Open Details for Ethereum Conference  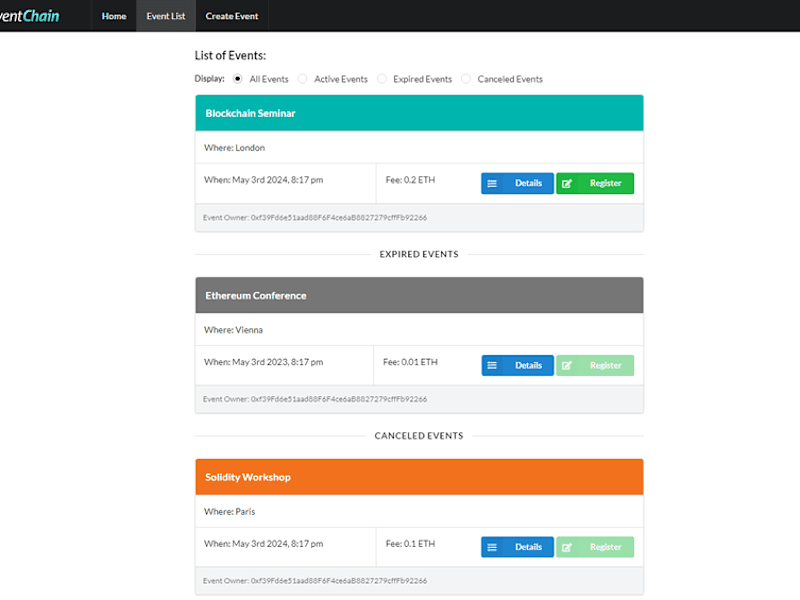click(x=517, y=365)
